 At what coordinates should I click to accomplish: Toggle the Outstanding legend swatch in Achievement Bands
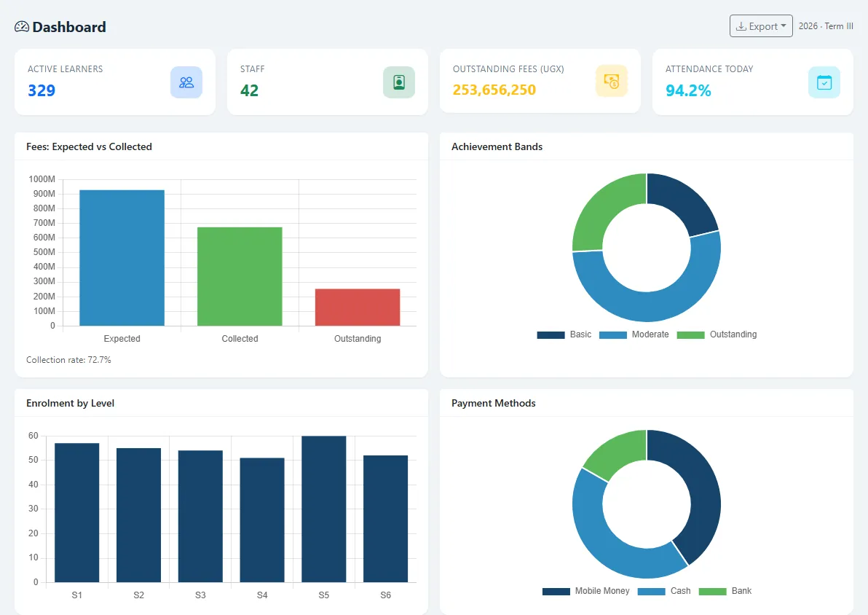click(691, 334)
